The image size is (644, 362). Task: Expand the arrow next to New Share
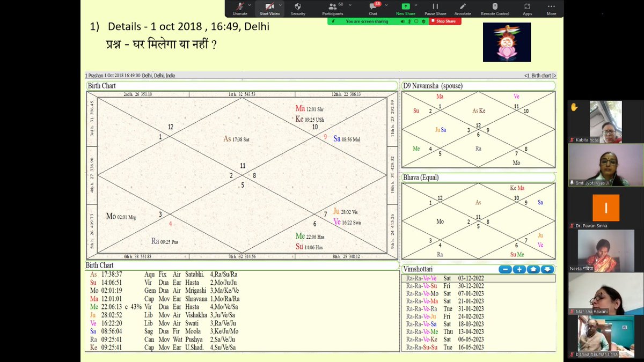coord(417,4)
